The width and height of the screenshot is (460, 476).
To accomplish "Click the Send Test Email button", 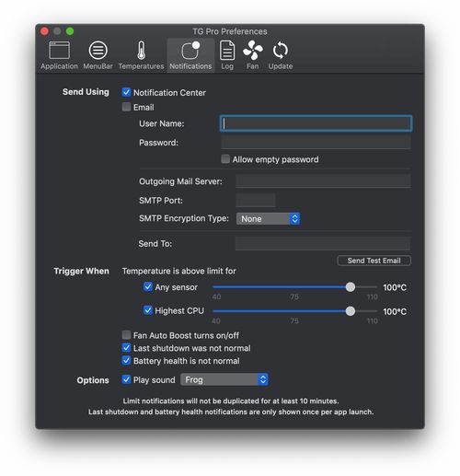I will coord(374,261).
